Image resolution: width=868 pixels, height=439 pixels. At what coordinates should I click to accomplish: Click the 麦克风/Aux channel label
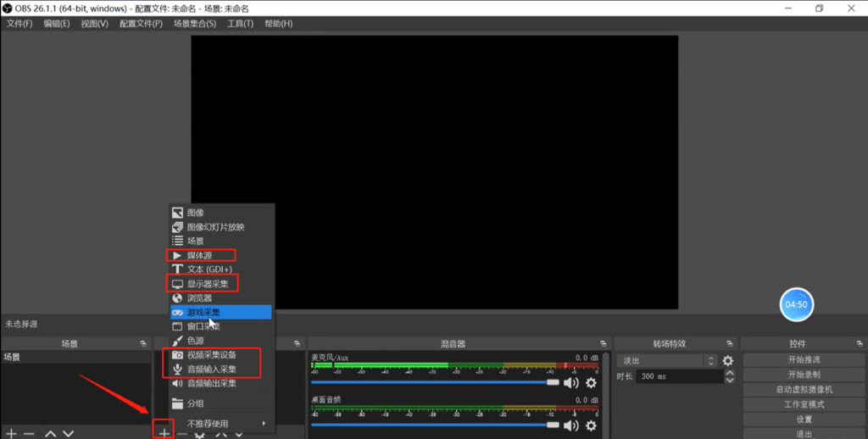pyautogui.click(x=330, y=358)
